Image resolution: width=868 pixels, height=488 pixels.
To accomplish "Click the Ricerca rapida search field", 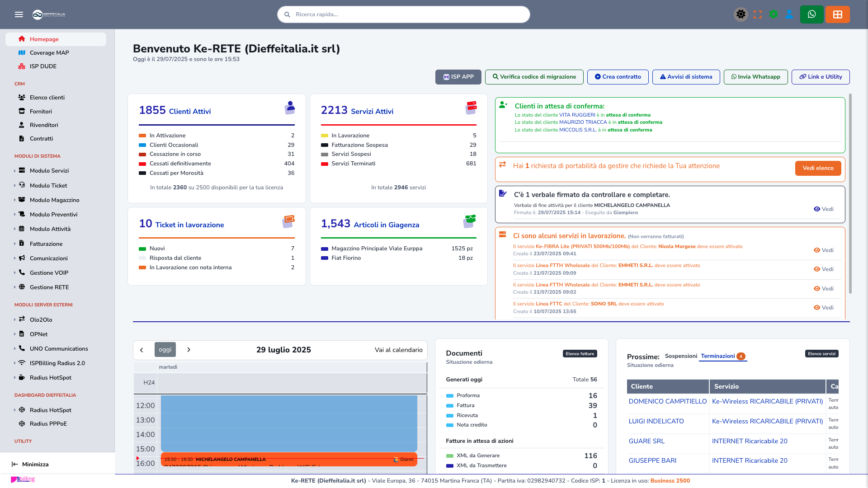I will [x=403, y=14].
